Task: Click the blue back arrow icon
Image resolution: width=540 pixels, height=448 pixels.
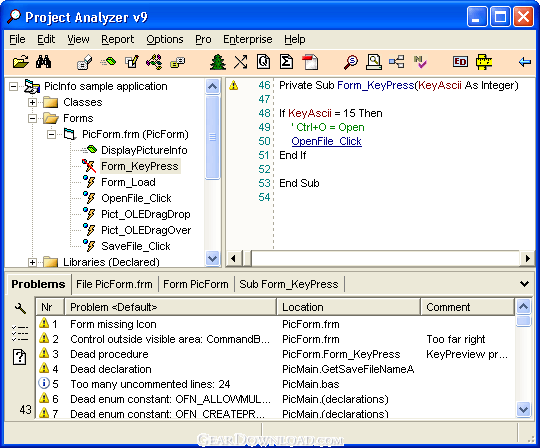Action: tap(525, 62)
